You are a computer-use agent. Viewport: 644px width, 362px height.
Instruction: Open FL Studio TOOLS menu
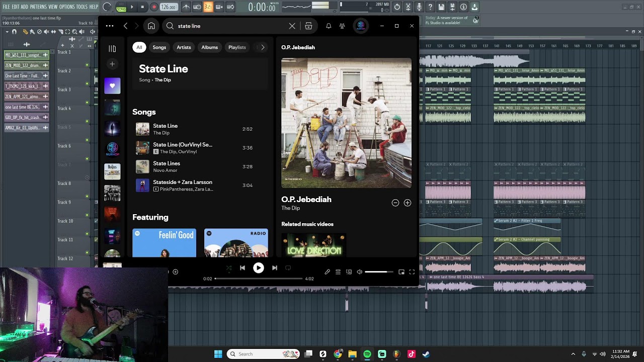82,7
